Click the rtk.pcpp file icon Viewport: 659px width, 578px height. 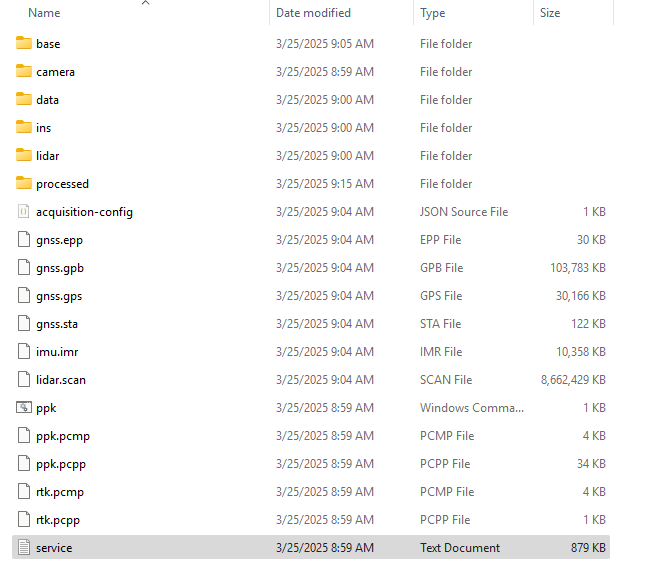coord(24,520)
